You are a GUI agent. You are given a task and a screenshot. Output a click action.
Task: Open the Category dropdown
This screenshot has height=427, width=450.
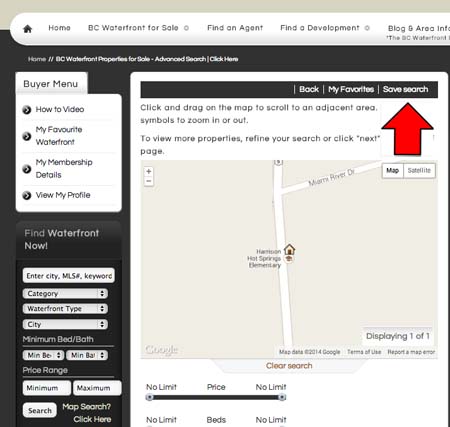(x=65, y=293)
